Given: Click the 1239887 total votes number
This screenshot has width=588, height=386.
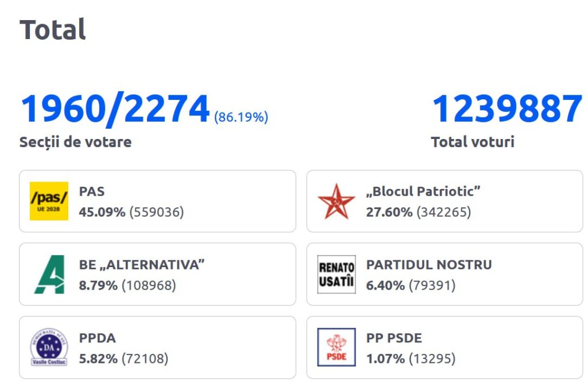Looking at the screenshot, I should [507, 110].
